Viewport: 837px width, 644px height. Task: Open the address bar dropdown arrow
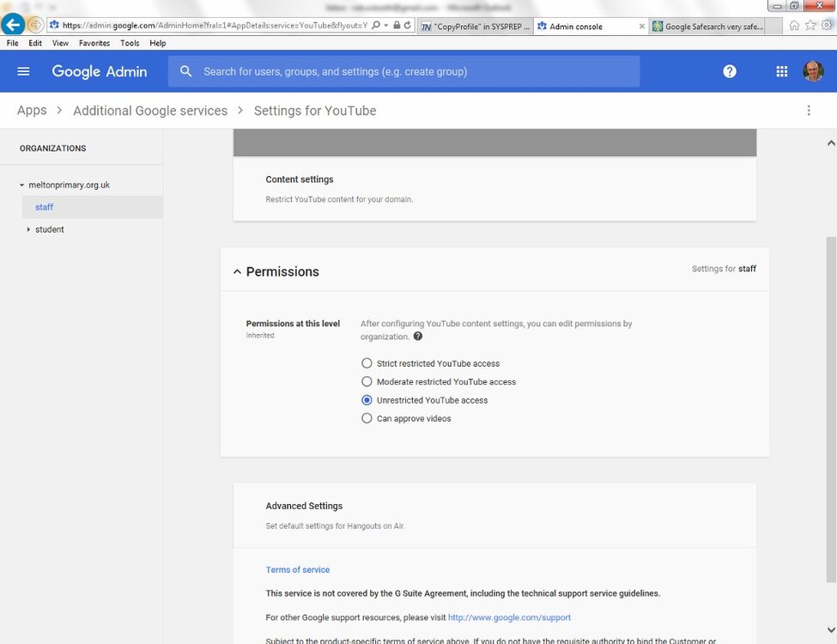(386, 25)
